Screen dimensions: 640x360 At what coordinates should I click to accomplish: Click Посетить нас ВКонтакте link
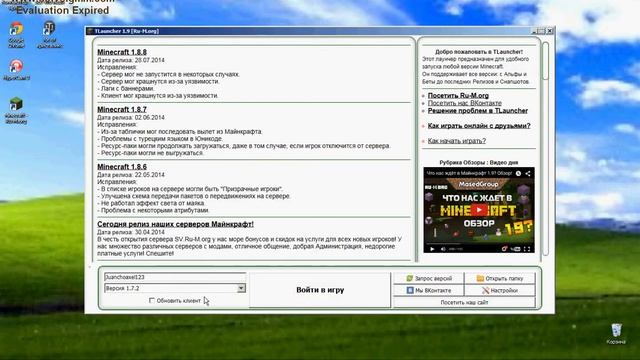tap(464, 103)
